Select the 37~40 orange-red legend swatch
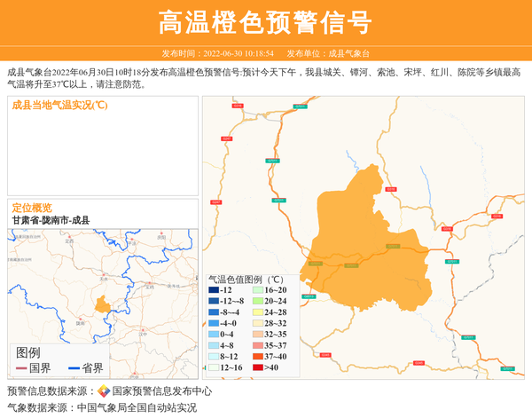This screenshot has height=418, width=532. point(257,356)
